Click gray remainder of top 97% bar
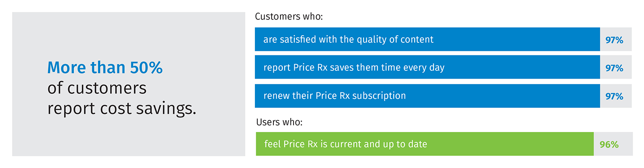 click(628, 39)
